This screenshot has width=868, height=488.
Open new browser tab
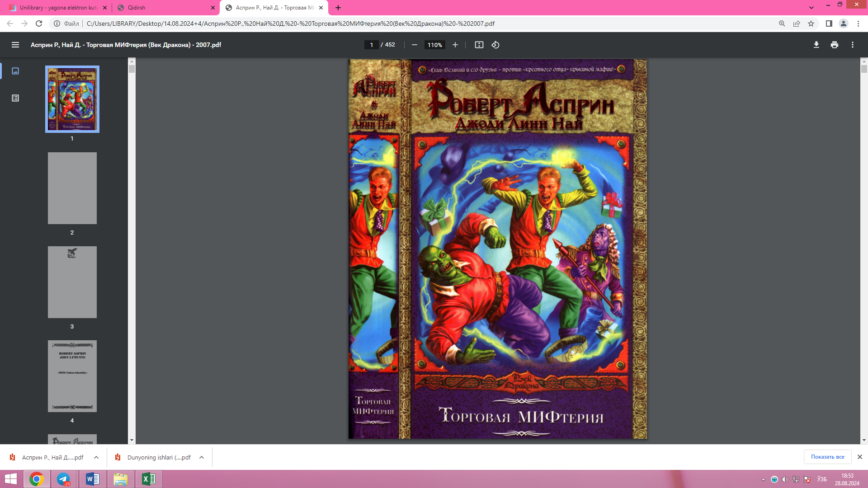coord(338,8)
